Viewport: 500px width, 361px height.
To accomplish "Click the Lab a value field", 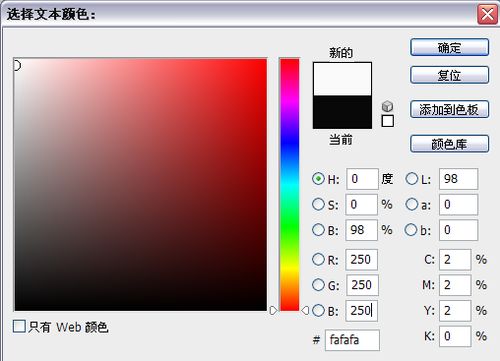I will pyautogui.click(x=458, y=204).
